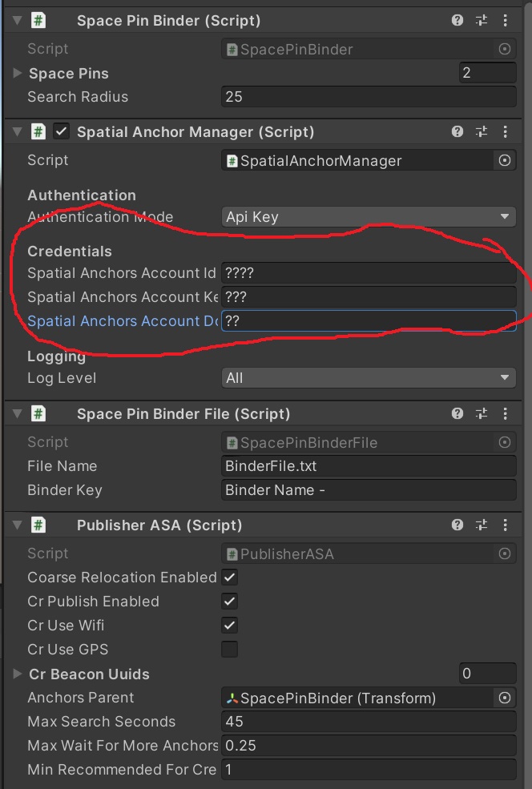Collapse the Spatial Anchor Manager component

pos(17,132)
